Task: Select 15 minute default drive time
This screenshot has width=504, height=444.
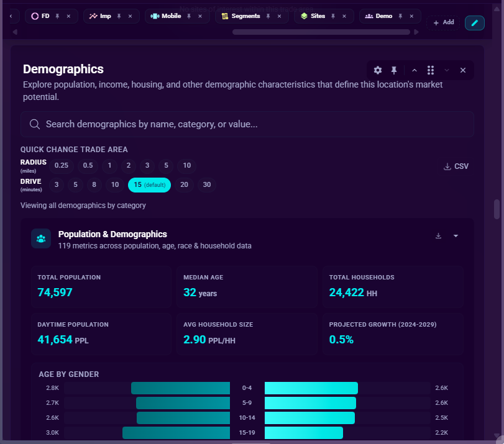Action: (150, 185)
